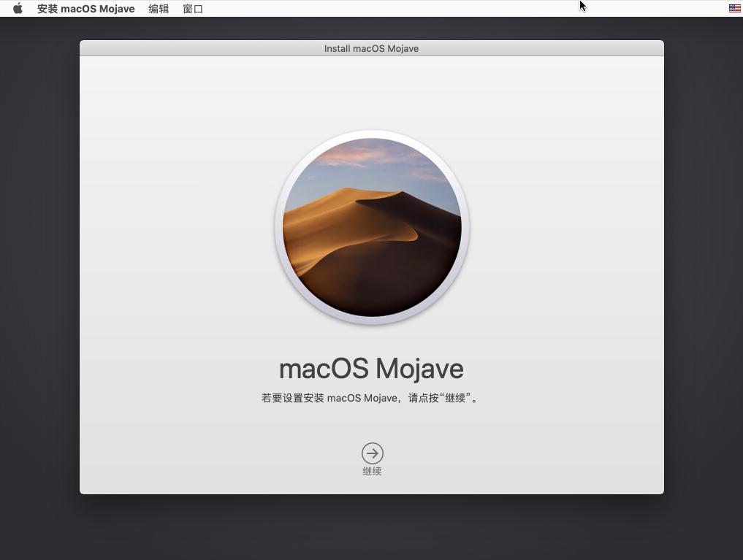Open the 安装 macOS Mojave menu
Screen dimensions: 743x560
coord(85,8)
